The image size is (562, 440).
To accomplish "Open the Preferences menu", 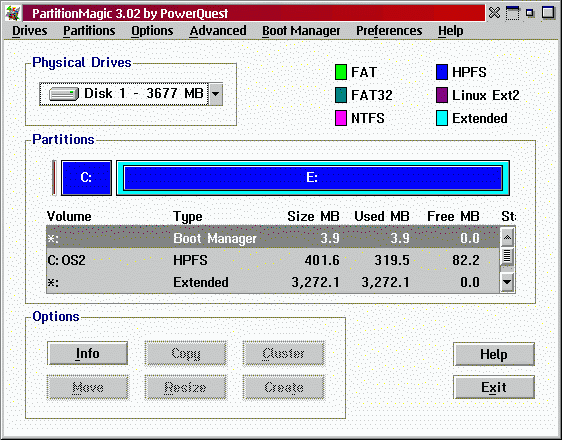I will pos(389,31).
